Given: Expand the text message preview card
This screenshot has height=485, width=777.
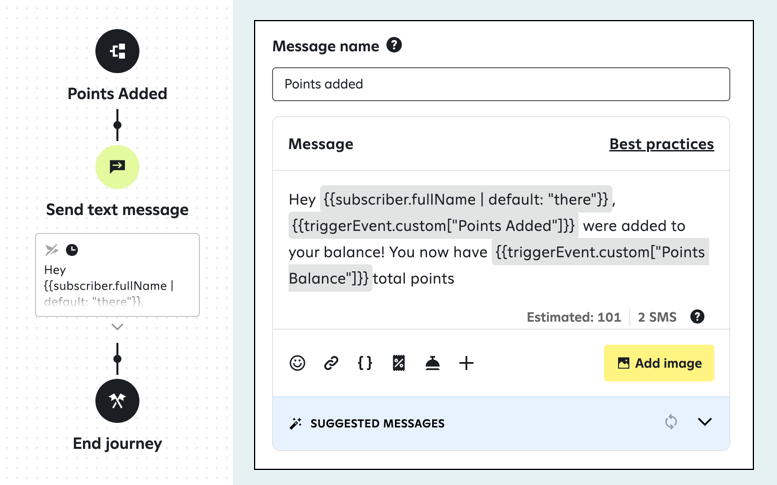Looking at the screenshot, I should [x=117, y=327].
